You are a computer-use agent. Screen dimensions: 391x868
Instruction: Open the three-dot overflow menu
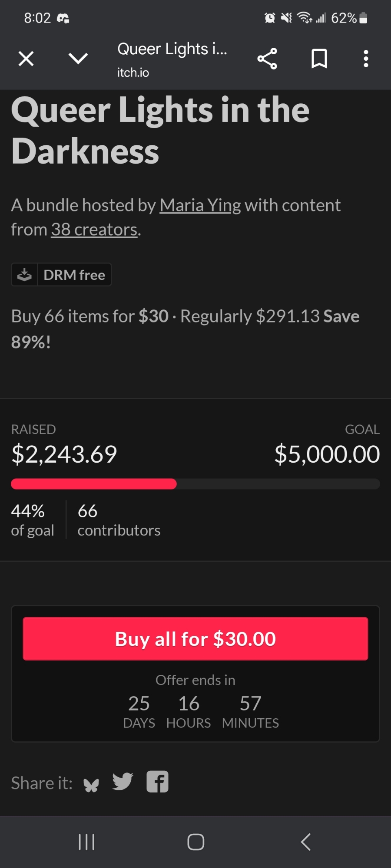click(x=366, y=59)
